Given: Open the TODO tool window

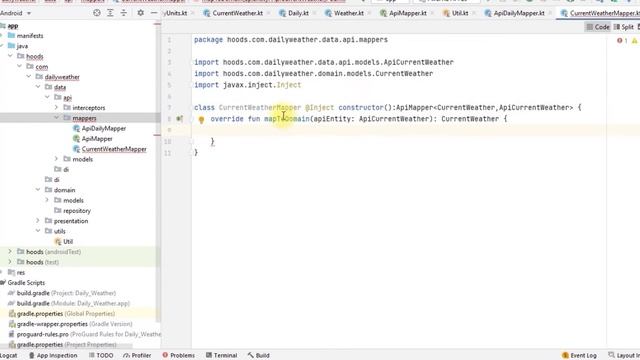Looking at the screenshot, I should [101, 356].
